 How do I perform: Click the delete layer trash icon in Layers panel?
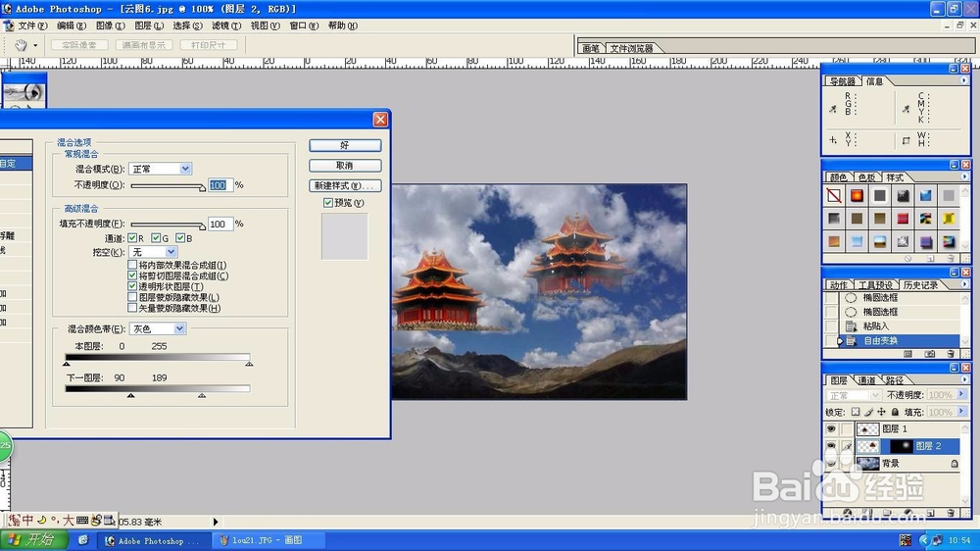coord(952,513)
